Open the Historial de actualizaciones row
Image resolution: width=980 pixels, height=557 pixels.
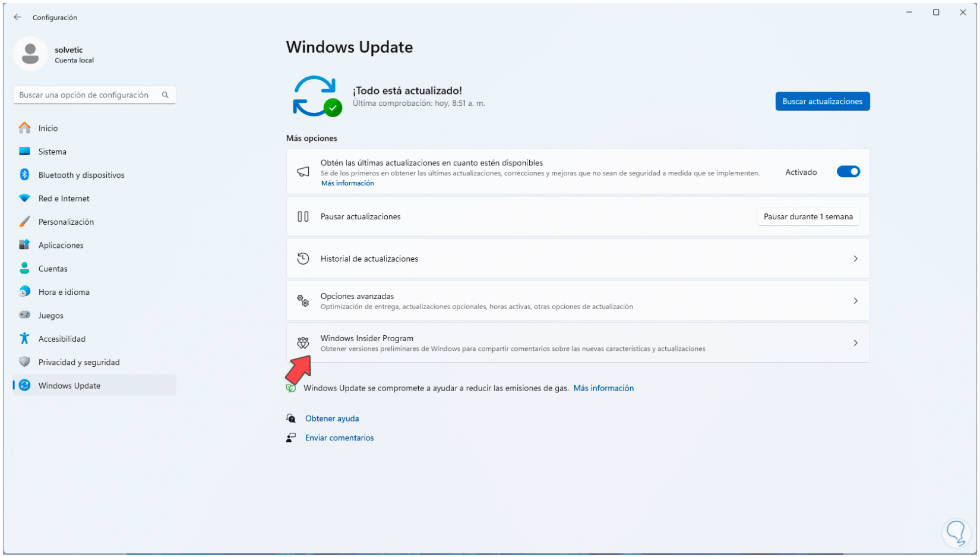(578, 259)
